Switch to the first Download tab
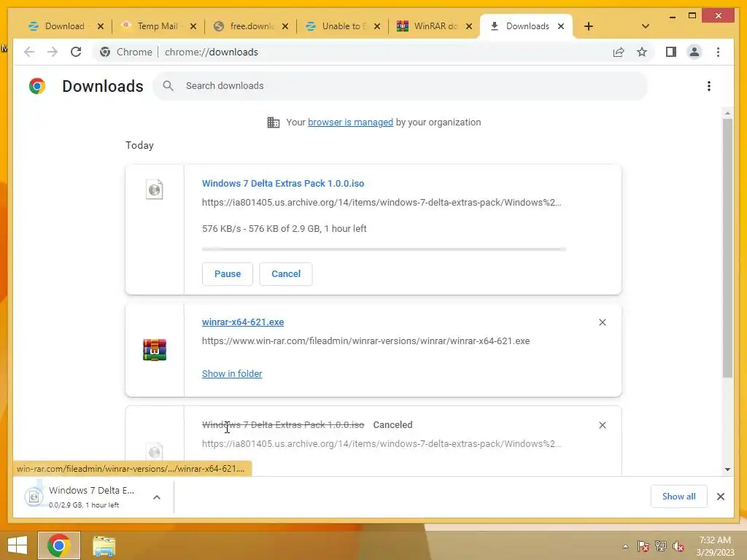747x560 pixels. coord(64,26)
